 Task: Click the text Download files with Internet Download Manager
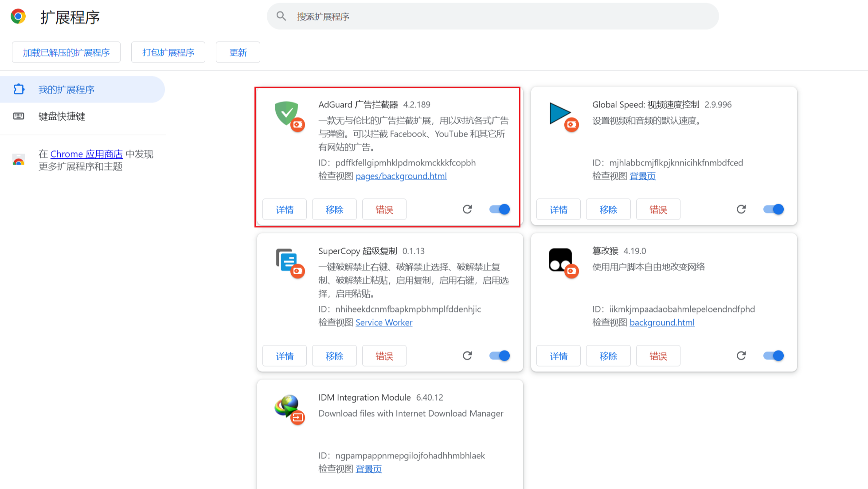411,414
